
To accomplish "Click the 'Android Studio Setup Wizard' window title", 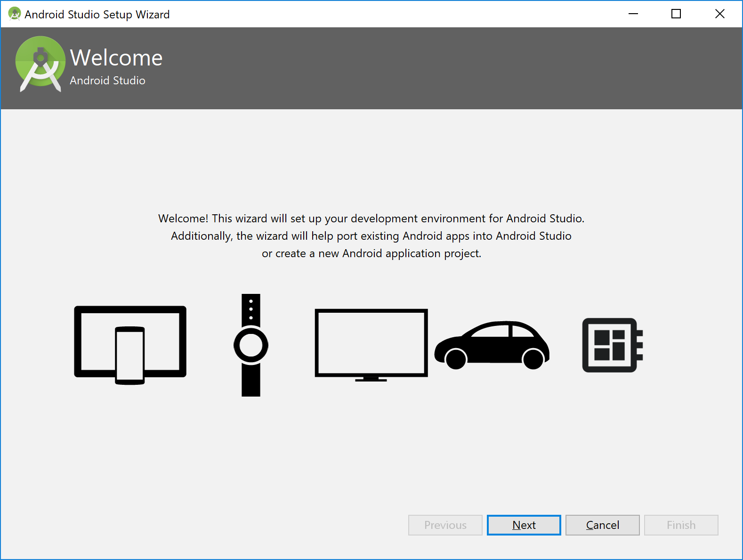I will pos(97,15).
